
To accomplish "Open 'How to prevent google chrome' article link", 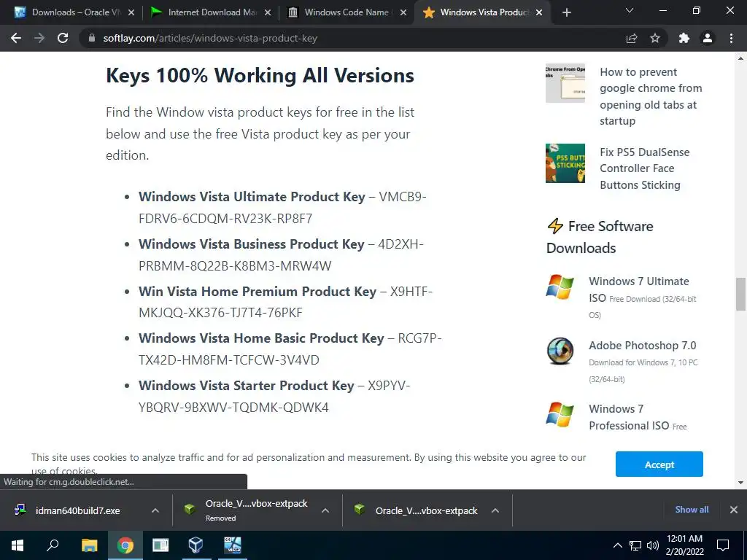I will tap(650, 96).
